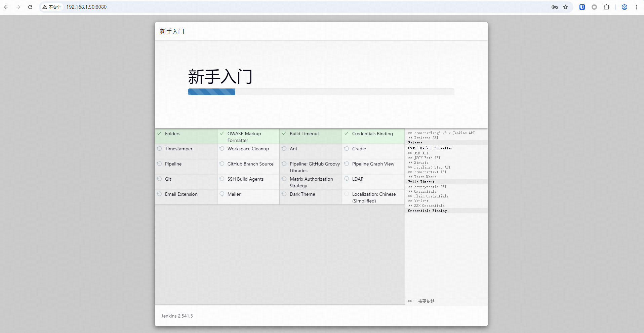Bookmark this page with the star icon
This screenshot has width=644, height=333.
pos(565,7)
